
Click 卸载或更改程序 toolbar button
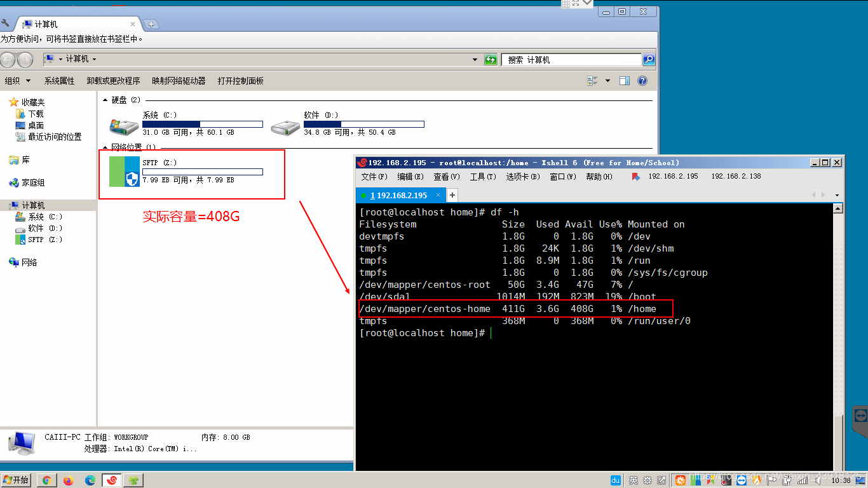pyautogui.click(x=113, y=81)
